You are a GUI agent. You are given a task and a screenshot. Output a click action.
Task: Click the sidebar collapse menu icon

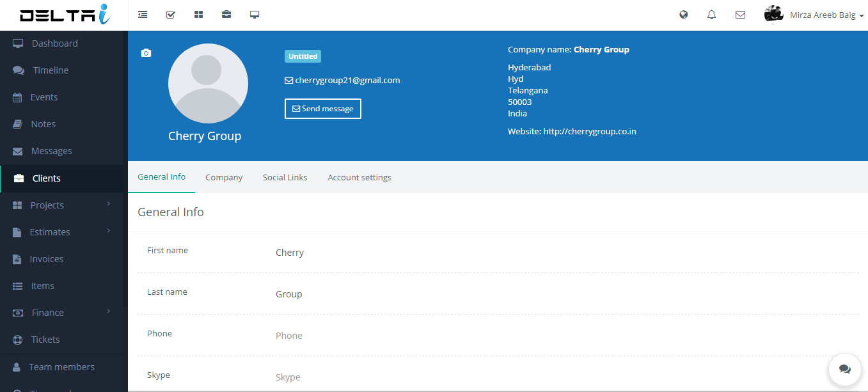(x=143, y=15)
